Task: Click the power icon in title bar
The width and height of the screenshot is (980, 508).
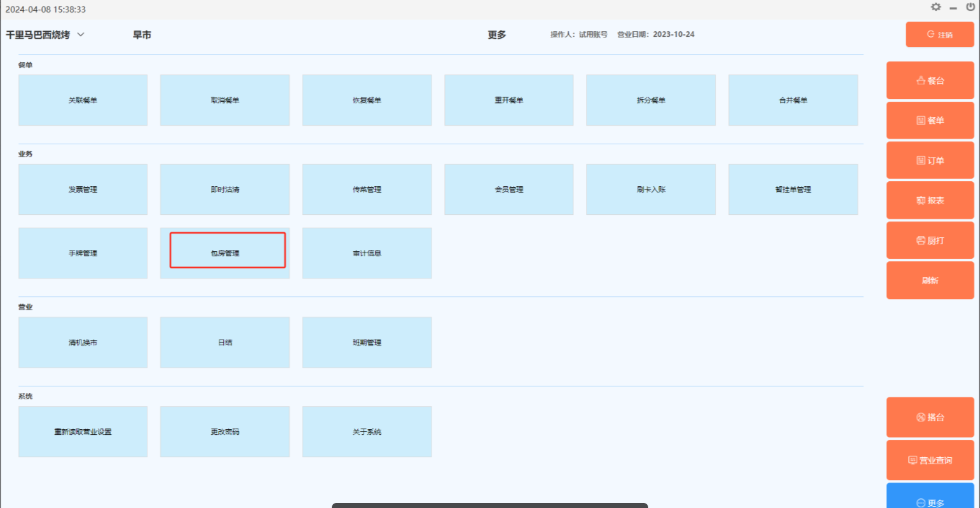Action: [x=970, y=7]
